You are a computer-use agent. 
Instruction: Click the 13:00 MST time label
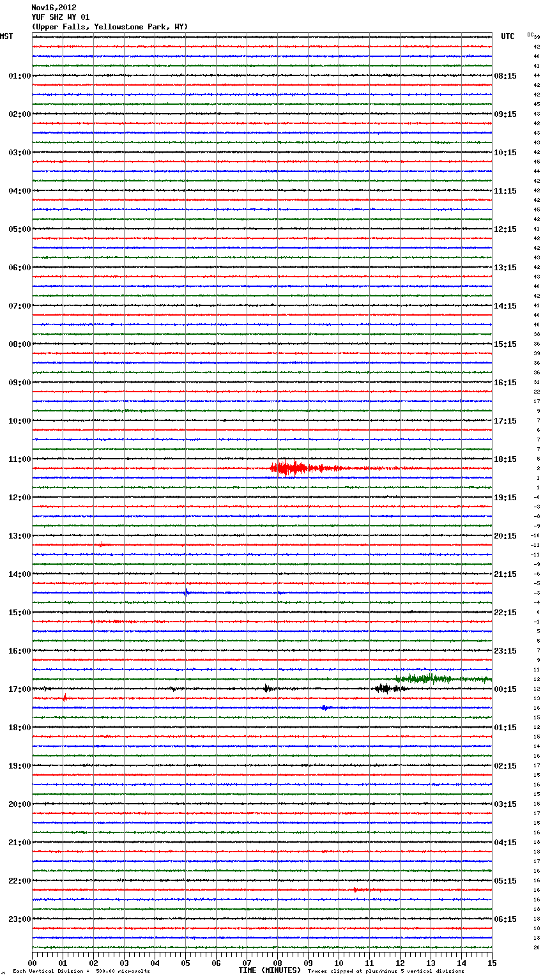(x=20, y=536)
